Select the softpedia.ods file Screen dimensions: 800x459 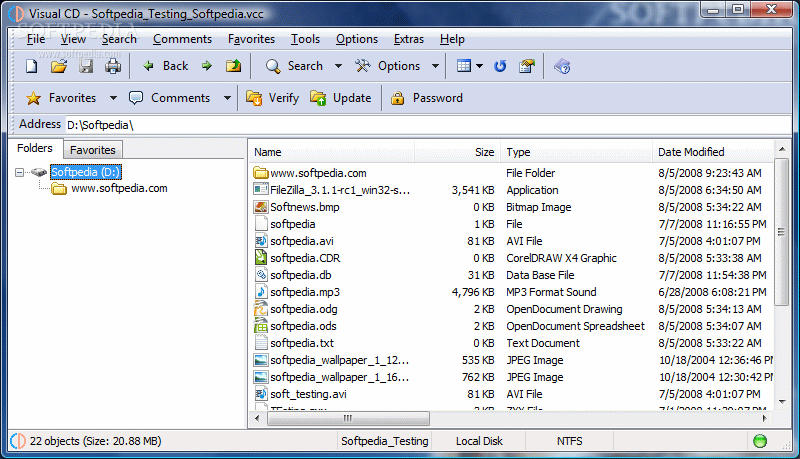[303, 326]
